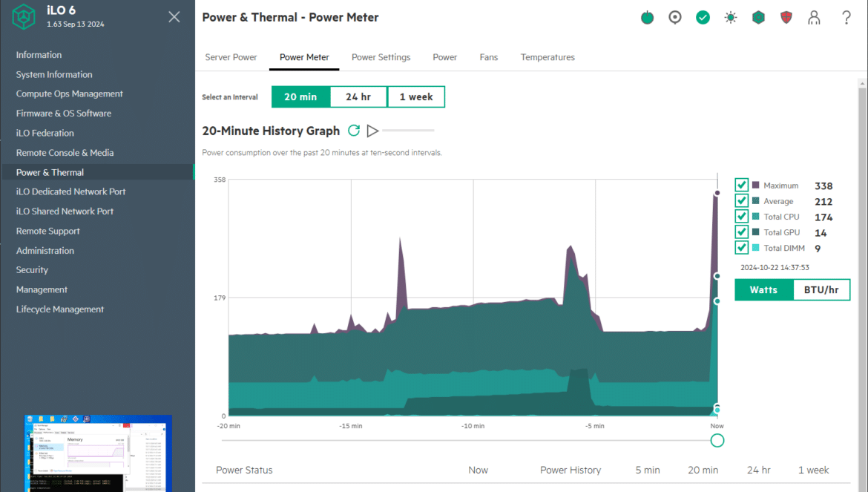Open help with the question mark icon
The width and height of the screenshot is (868, 492).
846,18
